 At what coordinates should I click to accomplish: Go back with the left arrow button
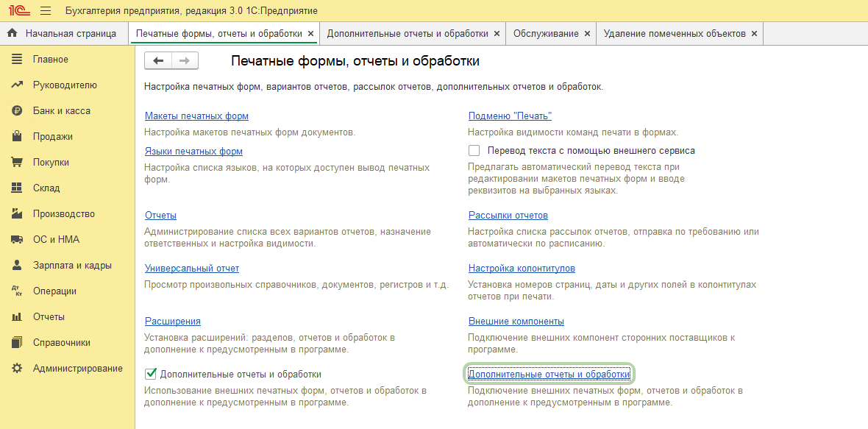point(158,61)
